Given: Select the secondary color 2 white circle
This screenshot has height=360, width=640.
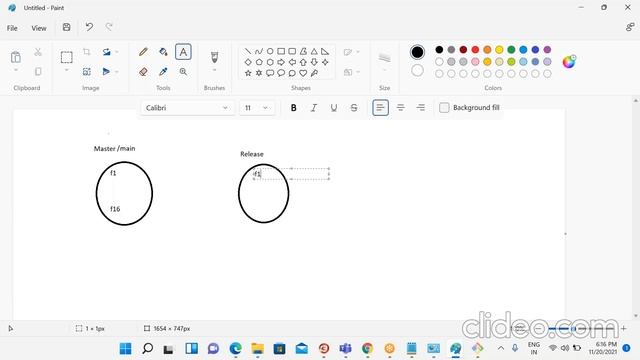Looking at the screenshot, I should [x=417, y=71].
